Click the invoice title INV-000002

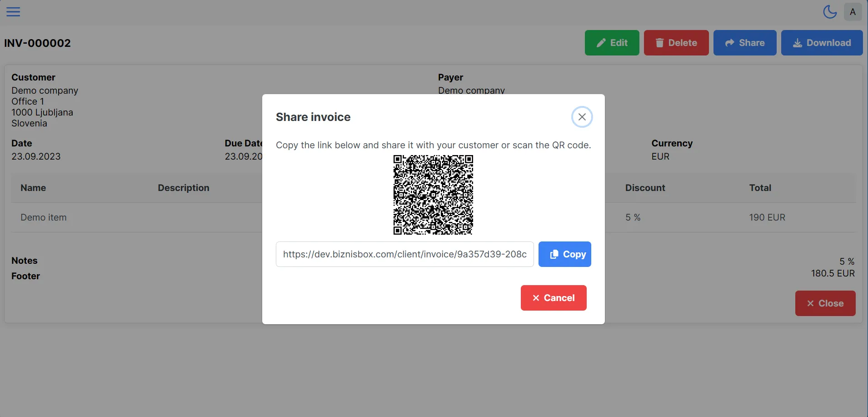pos(37,43)
